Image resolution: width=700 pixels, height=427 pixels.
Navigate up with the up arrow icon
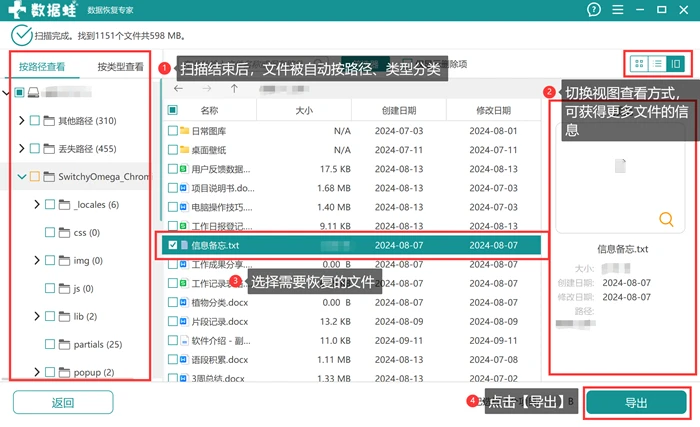[234, 88]
